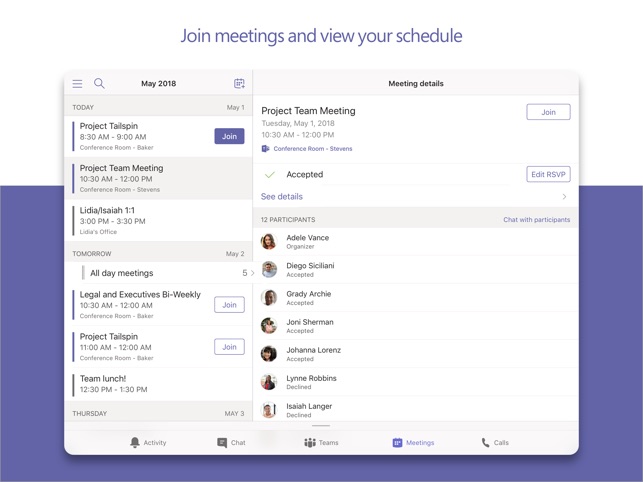Open the hamburger menu

tap(77, 84)
